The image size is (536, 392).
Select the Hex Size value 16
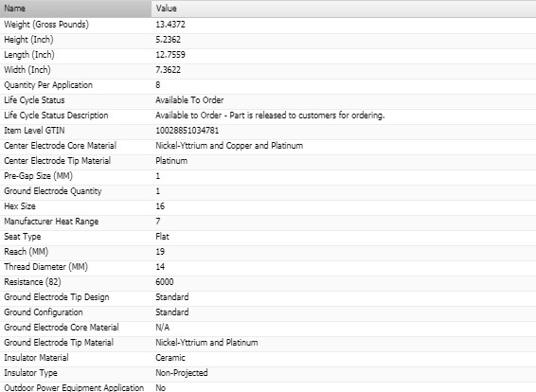(160, 206)
